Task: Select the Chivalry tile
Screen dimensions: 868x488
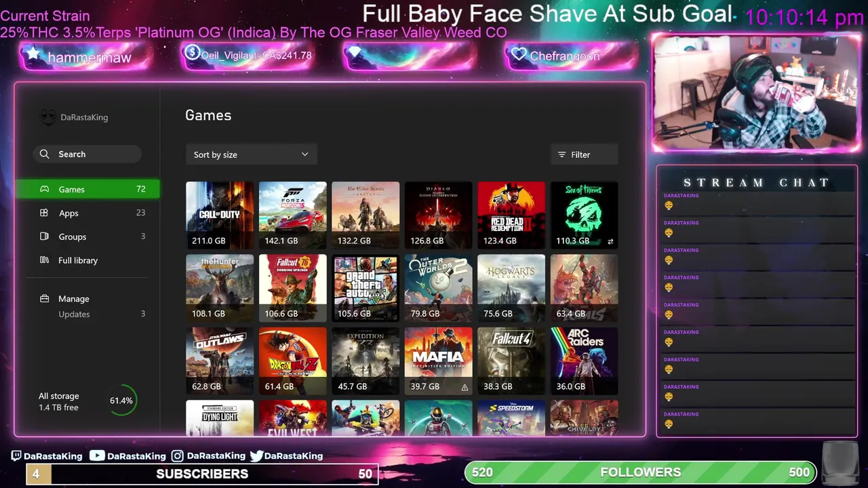Action: tap(584, 418)
